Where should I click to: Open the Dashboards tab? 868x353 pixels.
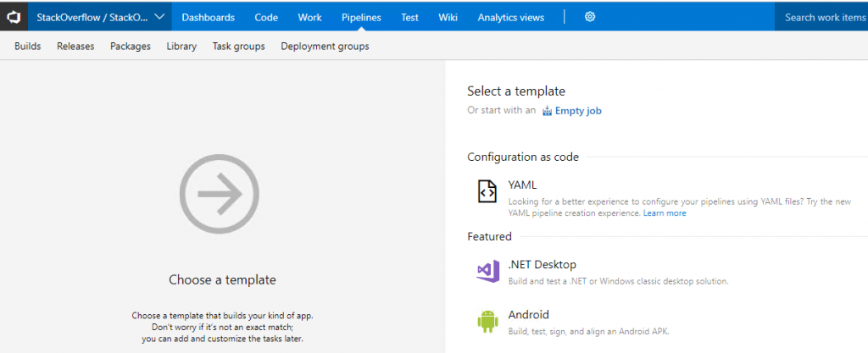pos(209,17)
